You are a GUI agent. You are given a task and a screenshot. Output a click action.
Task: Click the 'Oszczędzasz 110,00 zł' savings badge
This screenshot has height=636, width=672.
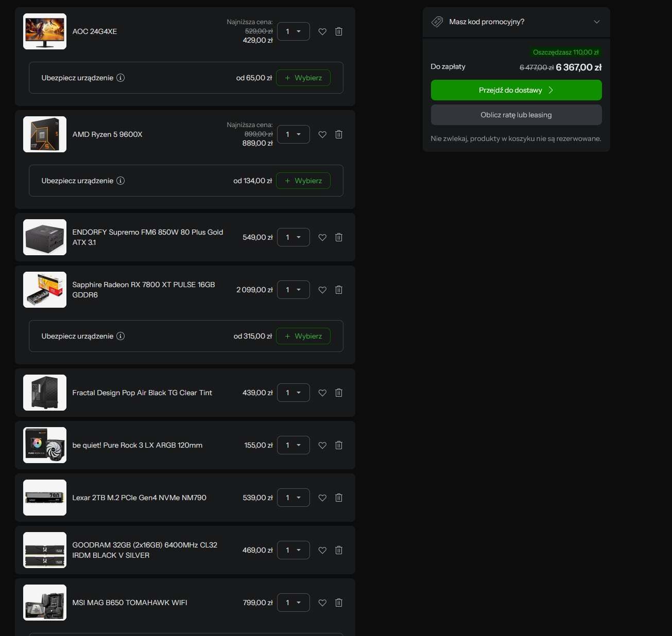pos(565,52)
